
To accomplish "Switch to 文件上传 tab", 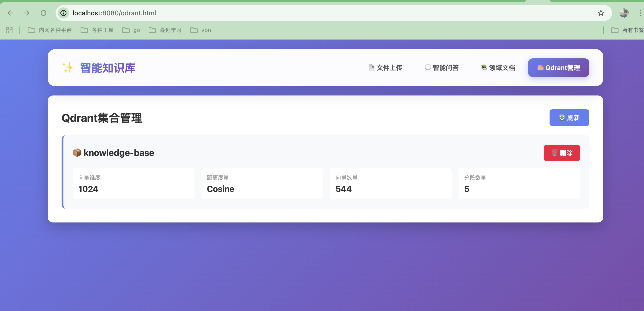I will tap(385, 68).
